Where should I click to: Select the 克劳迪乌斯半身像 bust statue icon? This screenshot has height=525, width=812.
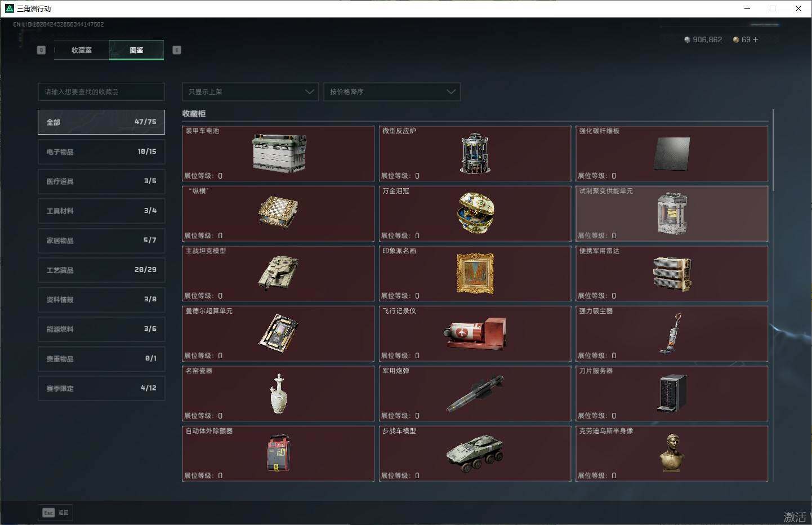pos(672,453)
